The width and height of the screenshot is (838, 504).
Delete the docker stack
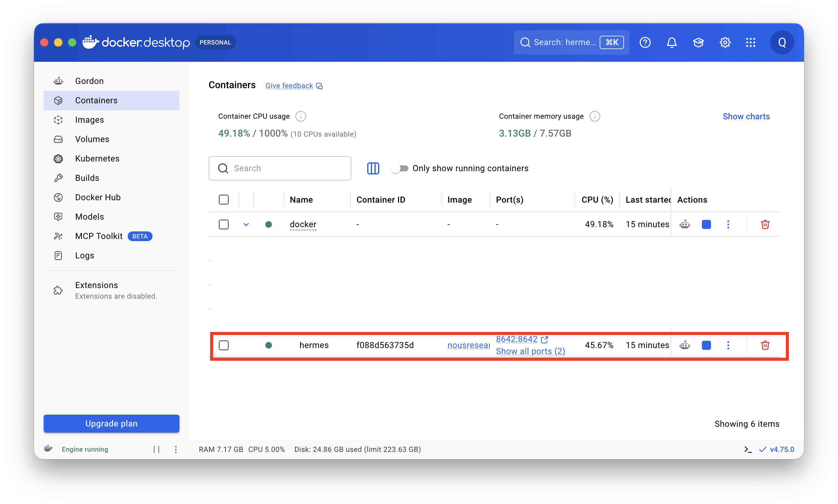(765, 224)
